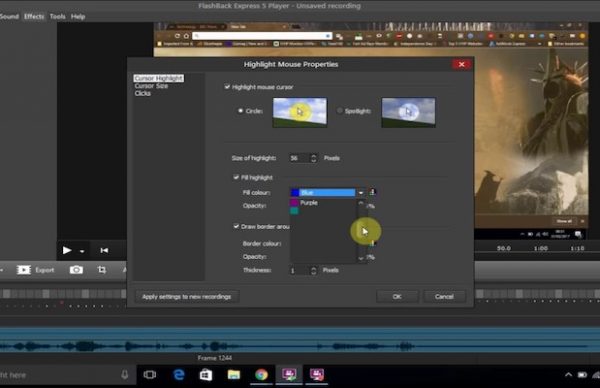Collapse the Fill colour dropdown arrow

361,192
